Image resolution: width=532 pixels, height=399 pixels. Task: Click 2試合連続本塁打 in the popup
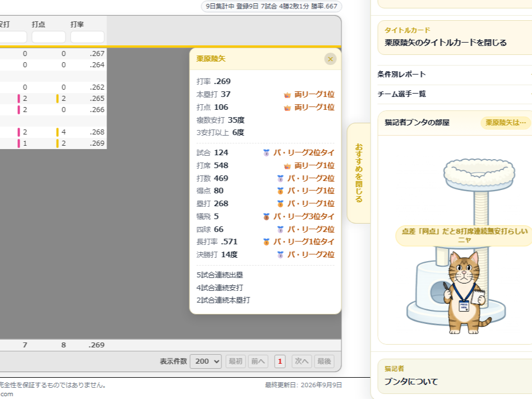click(223, 300)
